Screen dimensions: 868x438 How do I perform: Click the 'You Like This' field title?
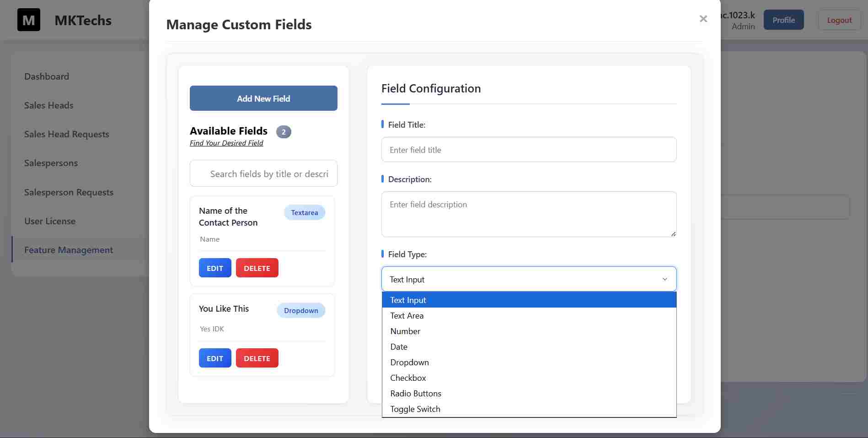pos(224,308)
